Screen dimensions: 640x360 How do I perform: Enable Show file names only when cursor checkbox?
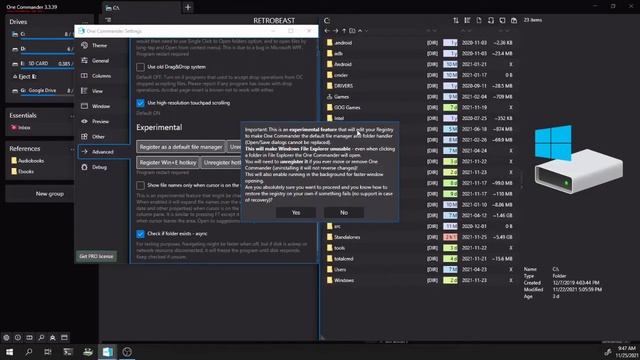pos(140,185)
